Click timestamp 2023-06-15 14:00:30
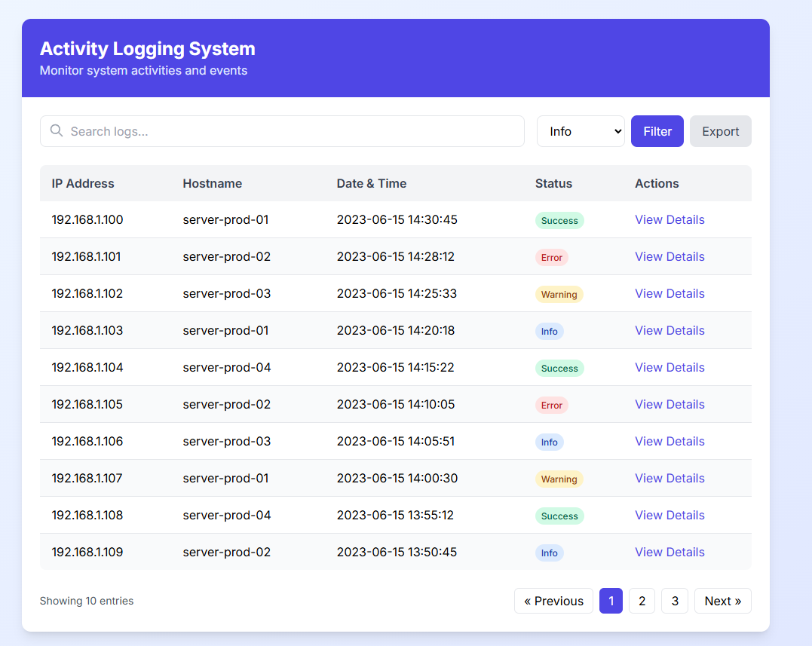Screen dimensions: 812x646 click(x=397, y=479)
